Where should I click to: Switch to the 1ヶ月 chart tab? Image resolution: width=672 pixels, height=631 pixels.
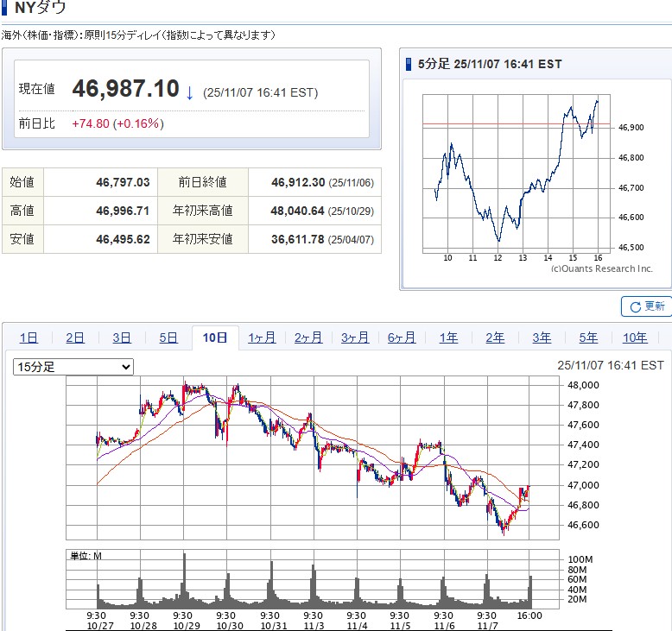point(262,338)
